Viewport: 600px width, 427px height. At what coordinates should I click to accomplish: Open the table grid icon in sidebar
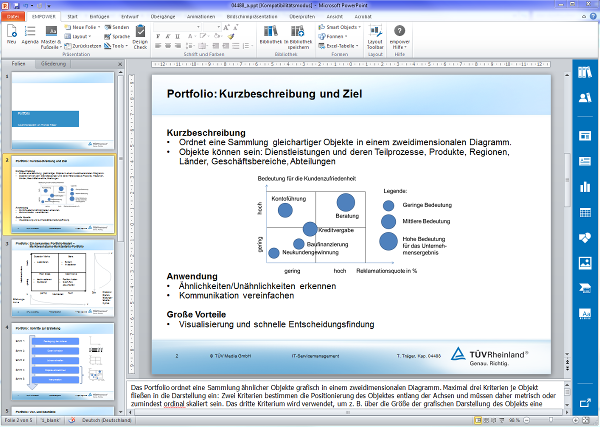[585, 213]
